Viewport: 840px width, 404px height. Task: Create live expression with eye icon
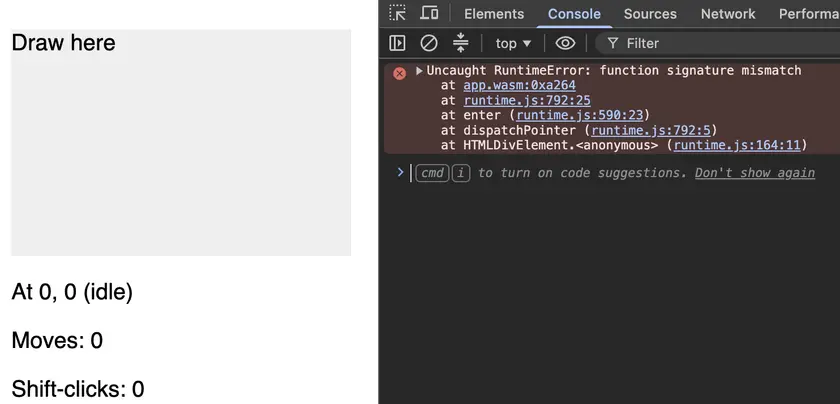565,43
